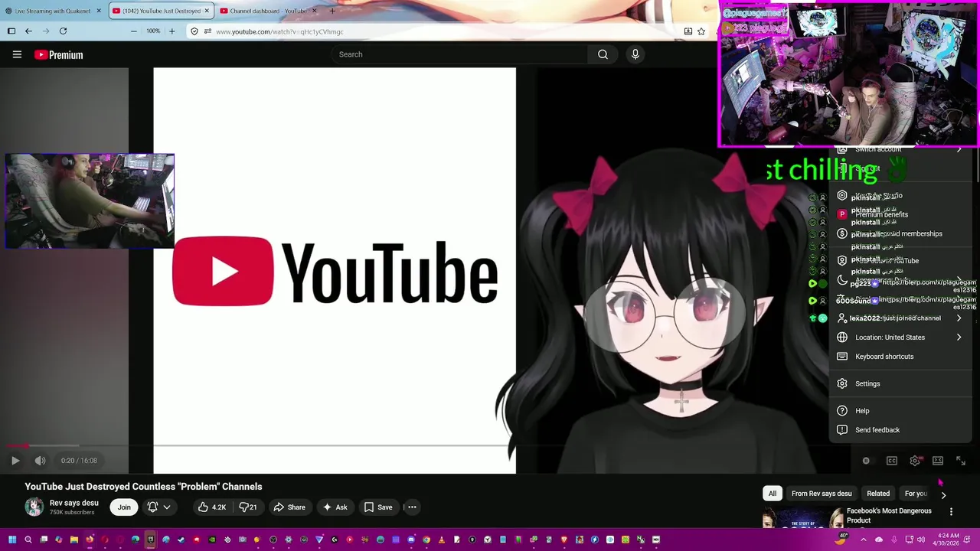The height and width of the screenshot is (551, 980).
Task: Join the Rev says desu channel
Action: (x=124, y=507)
